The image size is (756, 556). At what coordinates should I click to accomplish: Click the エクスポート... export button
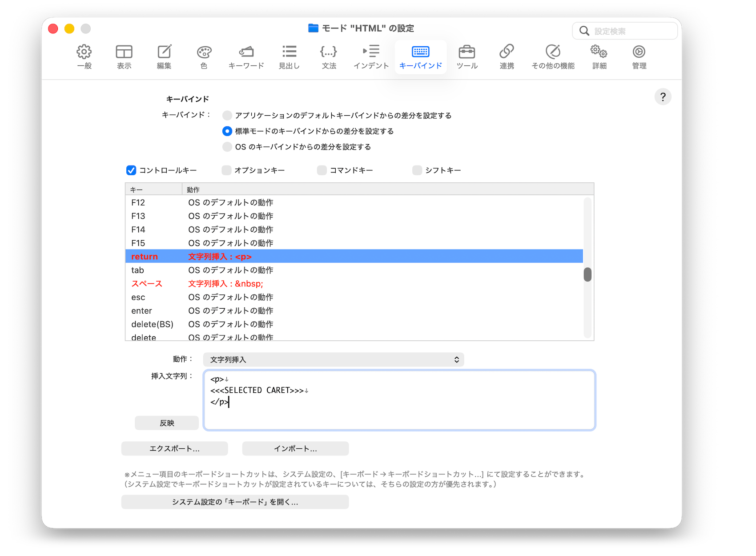[x=174, y=449]
